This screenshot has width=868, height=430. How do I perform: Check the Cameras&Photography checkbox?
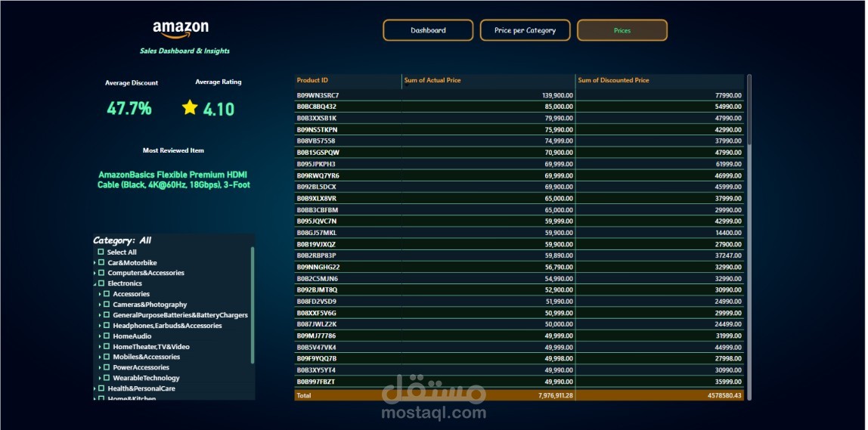tap(107, 305)
